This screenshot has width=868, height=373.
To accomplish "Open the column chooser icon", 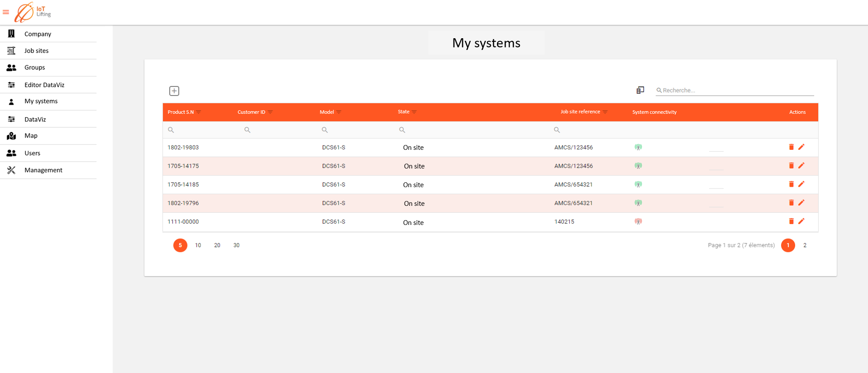I will 640,90.
